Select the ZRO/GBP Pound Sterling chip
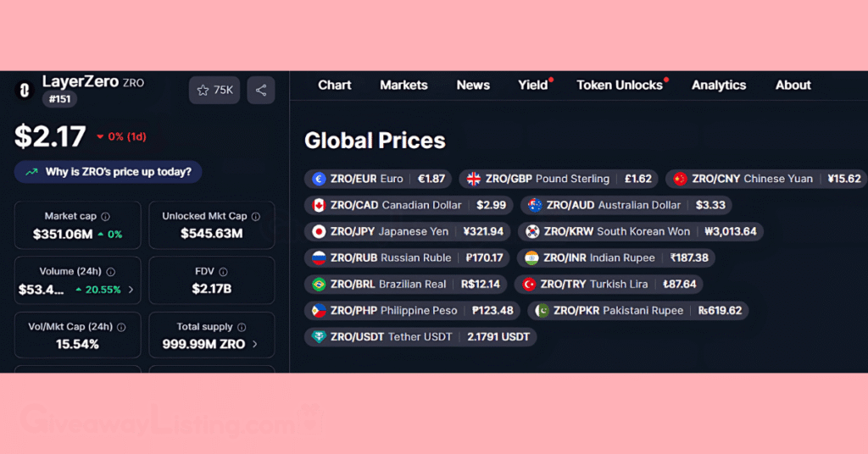The width and height of the screenshot is (868, 454). (x=559, y=179)
